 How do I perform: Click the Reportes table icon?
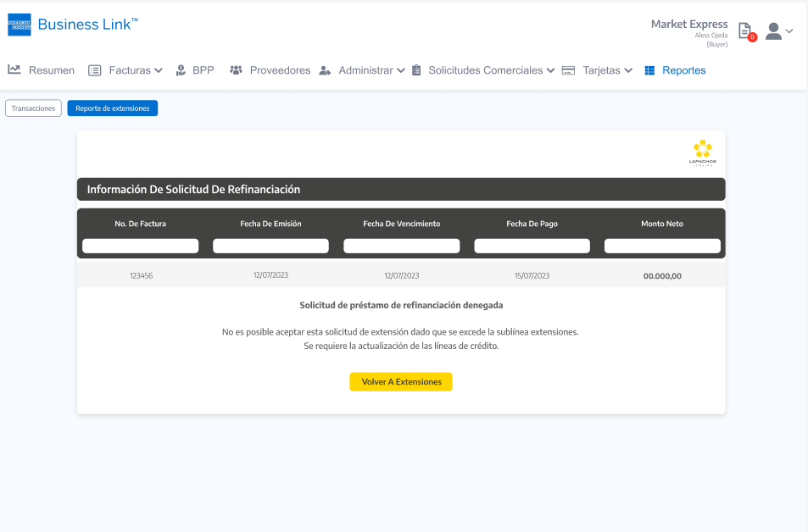[x=649, y=70]
